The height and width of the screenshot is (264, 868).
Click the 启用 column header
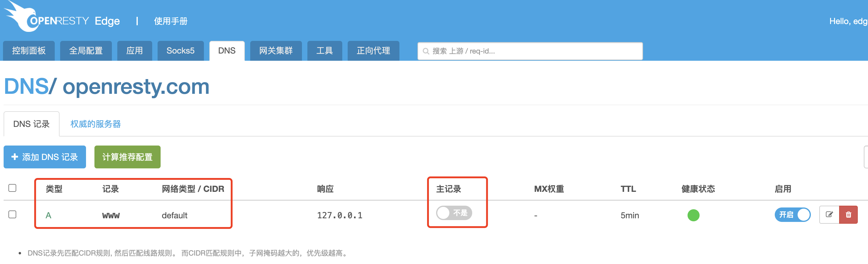click(x=783, y=189)
